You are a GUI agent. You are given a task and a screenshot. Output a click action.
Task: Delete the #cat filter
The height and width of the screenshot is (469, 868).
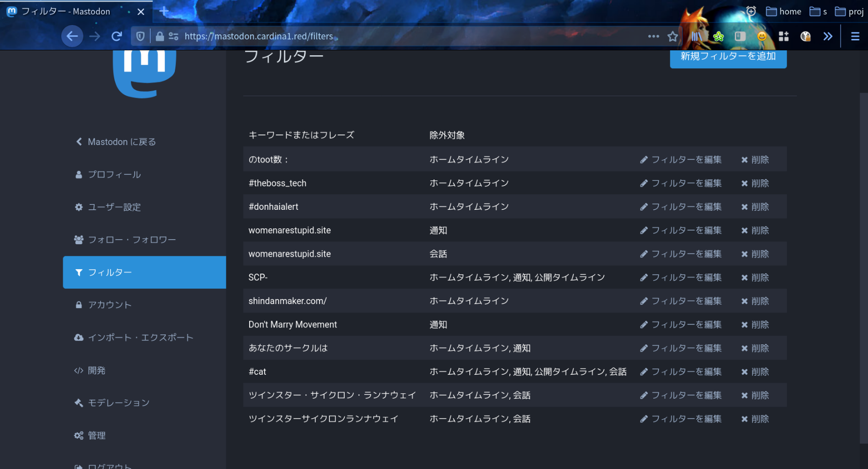tap(755, 372)
